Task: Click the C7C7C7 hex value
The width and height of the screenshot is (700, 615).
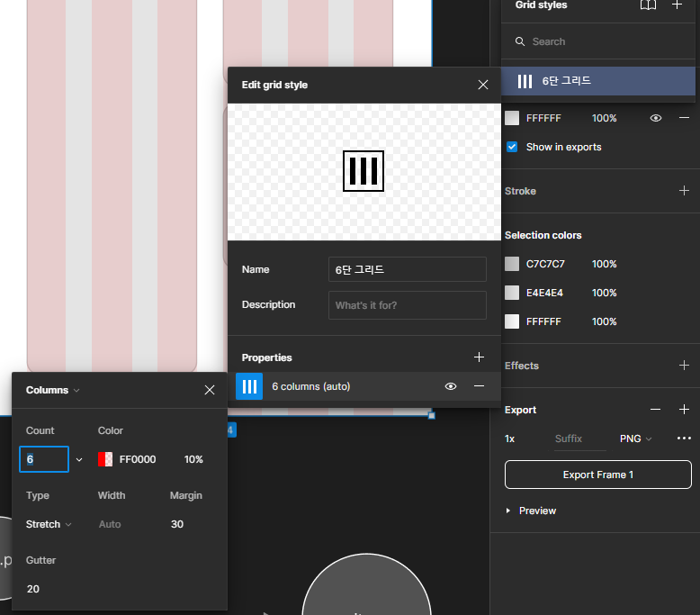Action: coord(545,264)
